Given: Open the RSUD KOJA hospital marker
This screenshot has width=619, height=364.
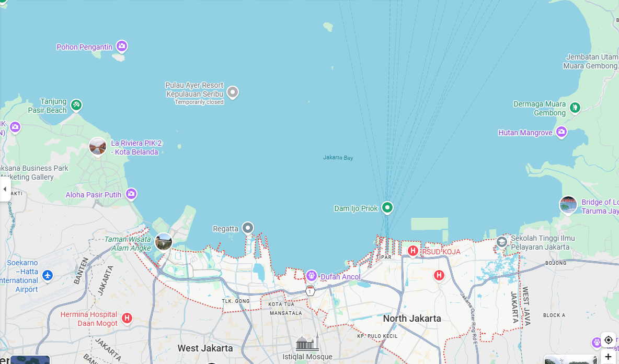Looking at the screenshot, I should coord(413,251).
